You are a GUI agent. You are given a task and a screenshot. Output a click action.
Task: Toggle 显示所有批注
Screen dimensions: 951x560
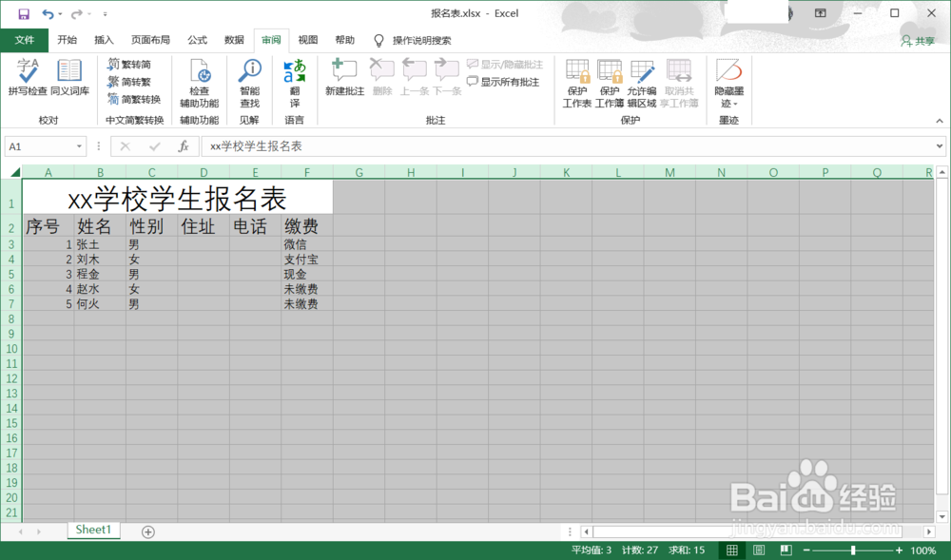point(503,82)
